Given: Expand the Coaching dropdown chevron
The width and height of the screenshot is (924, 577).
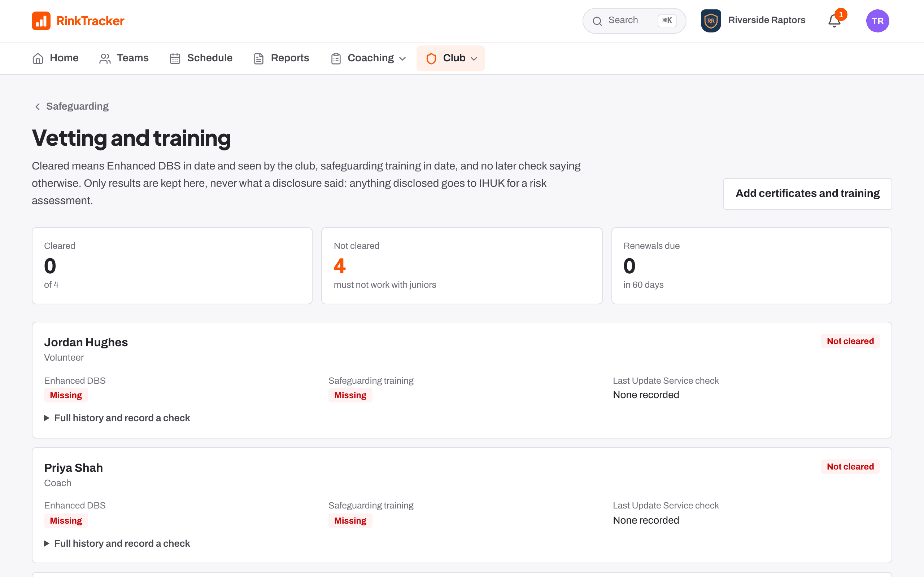Looking at the screenshot, I should (x=402, y=59).
